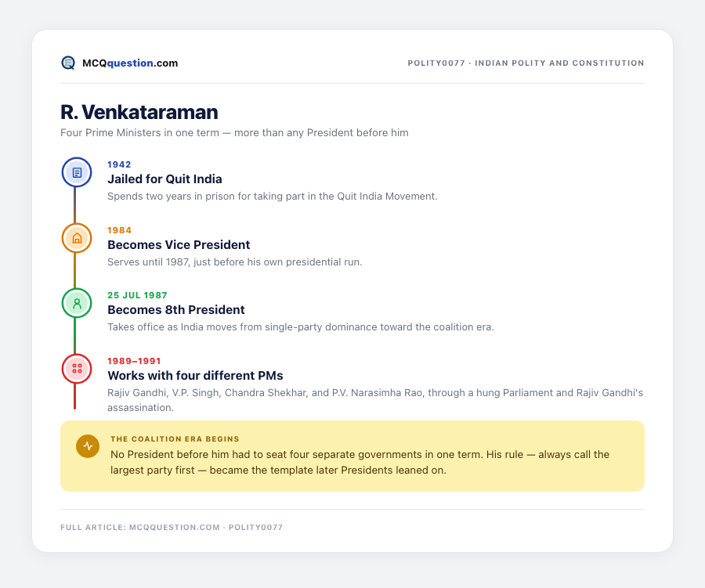The height and width of the screenshot is (588, 705).
Task: Click the red four-dots icon for 1989–1991
Action: (x=77, y=369)
